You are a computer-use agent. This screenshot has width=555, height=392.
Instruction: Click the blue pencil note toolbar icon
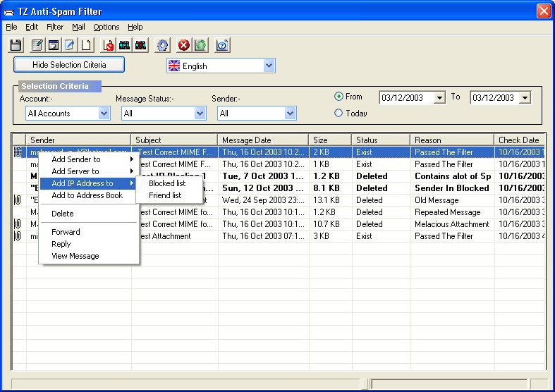70,45
